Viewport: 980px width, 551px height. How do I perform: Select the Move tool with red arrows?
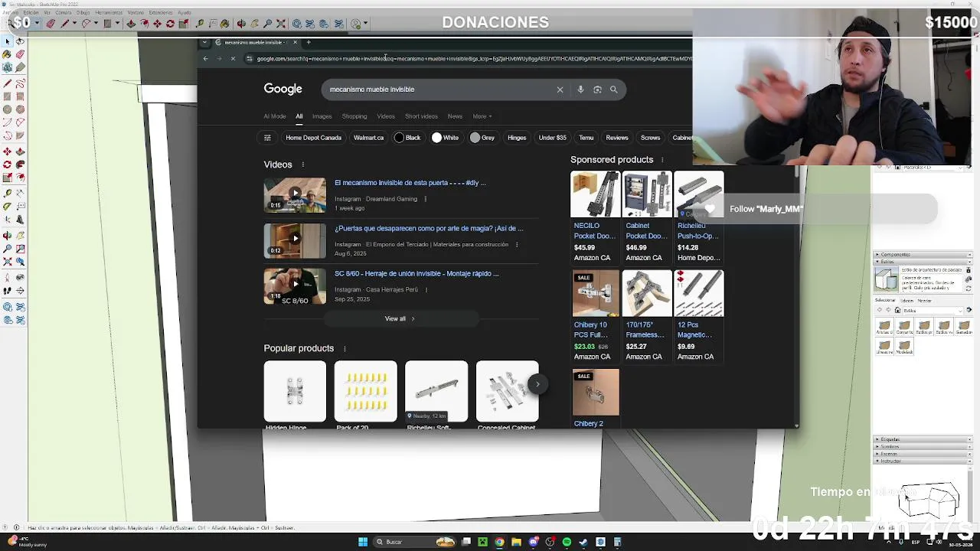click(157, 23)
